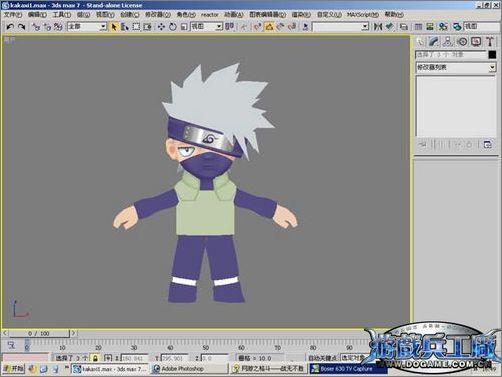Screen dimensions: 502x377
Task: Toggle Absolute/Offset transform type-in mode
Action: coord(108,358)
